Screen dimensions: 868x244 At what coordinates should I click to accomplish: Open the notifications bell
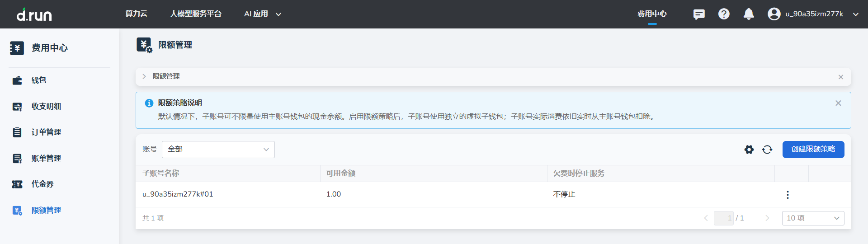pyautogui.click(x=749, y=14)
